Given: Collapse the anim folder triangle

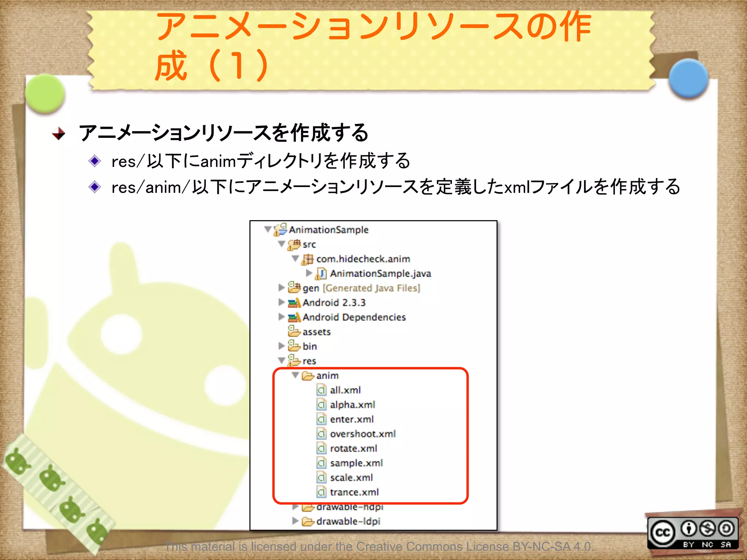Looking at the screenshot, I should [295, 375].
